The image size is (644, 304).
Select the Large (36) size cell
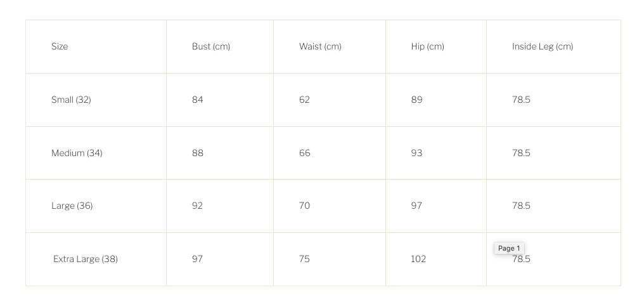click(x=72, y=206)
